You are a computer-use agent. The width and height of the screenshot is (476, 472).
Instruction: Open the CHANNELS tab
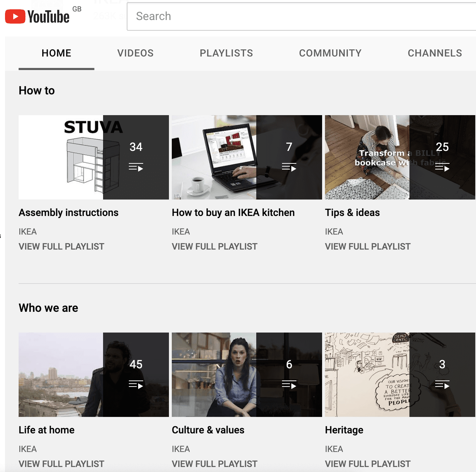pos(435,53)
